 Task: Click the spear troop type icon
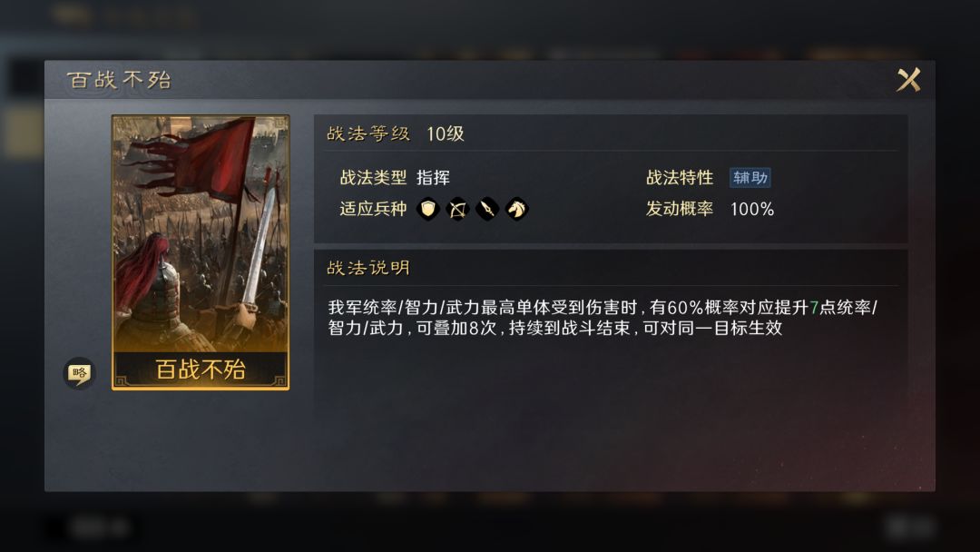[487, 209]
